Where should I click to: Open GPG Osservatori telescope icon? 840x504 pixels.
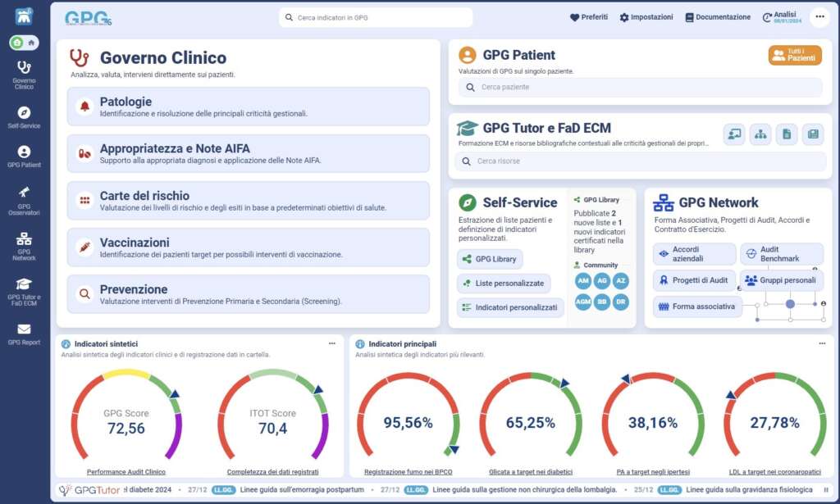pyautogui.click(x=24, y=198)
